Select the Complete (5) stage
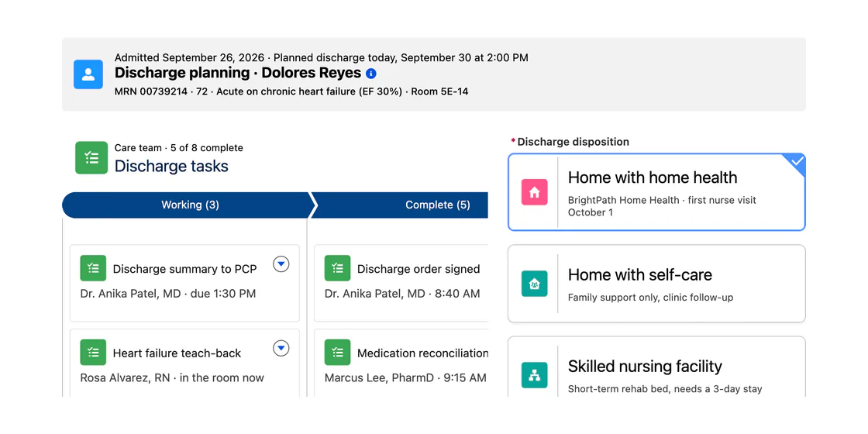Viewport: 868px width, 434px height. click(x=400, y=205)
